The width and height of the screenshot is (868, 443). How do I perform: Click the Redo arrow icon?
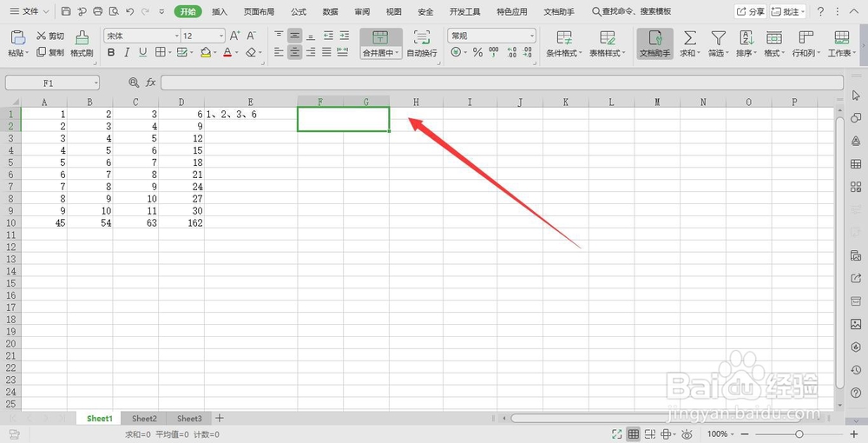pos(145,11)
